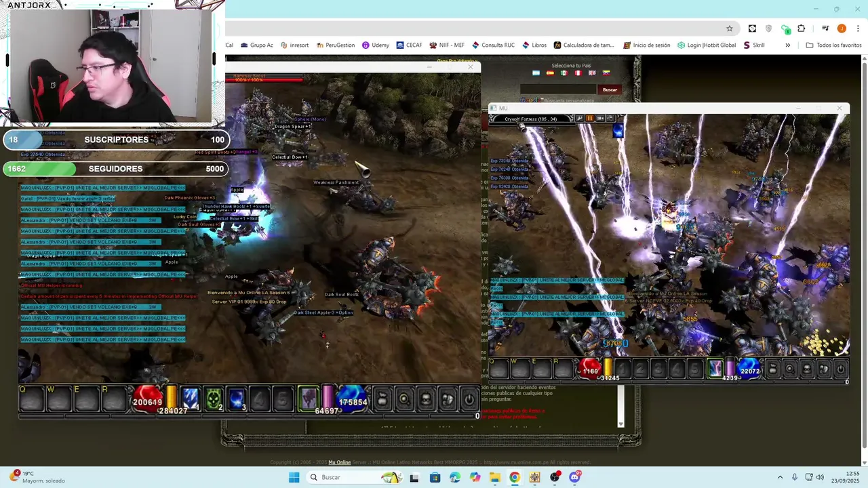Viewport: 868px width, 488px height.
Task: Click the Chrome profile avatar
Action: tap(842, 28)
